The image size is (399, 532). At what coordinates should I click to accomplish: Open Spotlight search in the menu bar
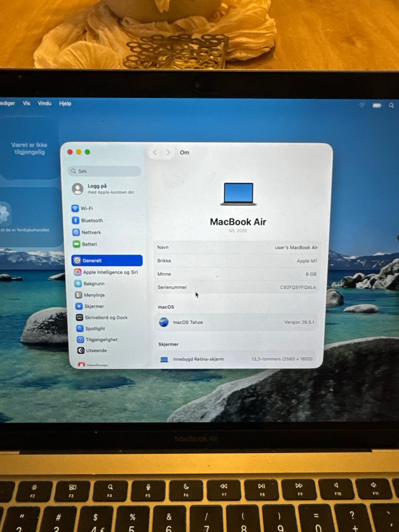point(391,106)
